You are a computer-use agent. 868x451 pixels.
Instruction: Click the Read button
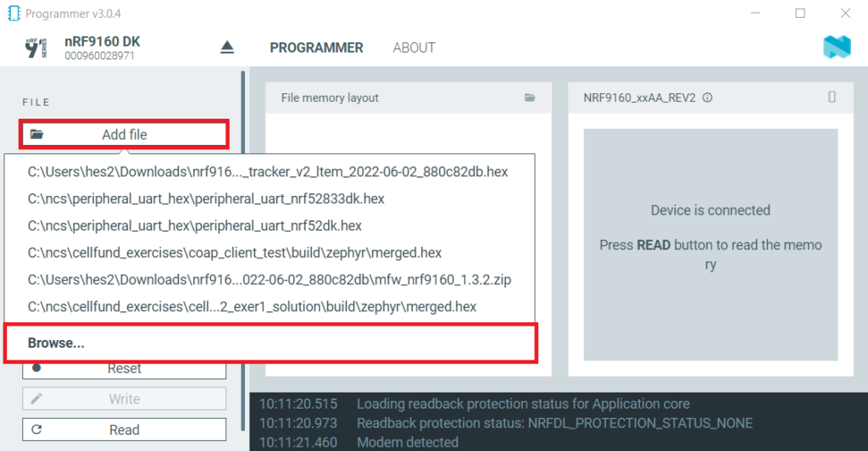[x=124, y=430]
